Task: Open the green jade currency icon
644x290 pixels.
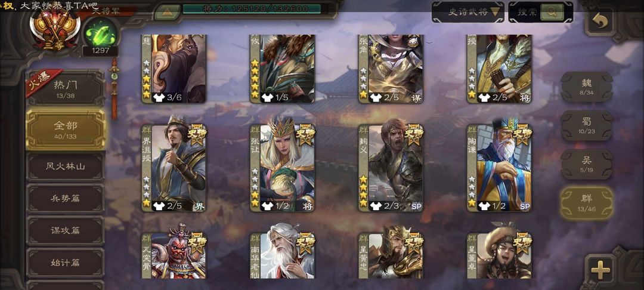Action: pos(100,33)
